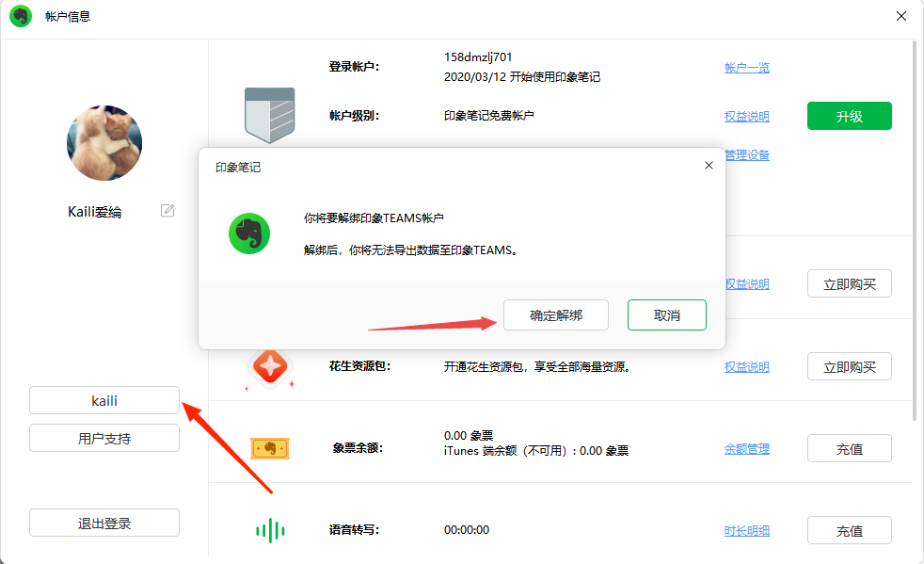
Task: Click 立即购买 in the 花生资源包 row
Action: coord(849,367)
